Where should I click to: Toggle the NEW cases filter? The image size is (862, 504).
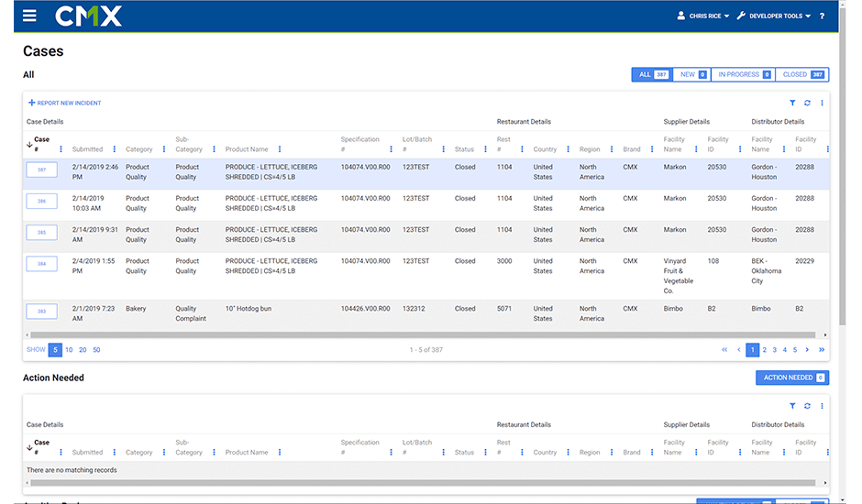click(692, 75)
